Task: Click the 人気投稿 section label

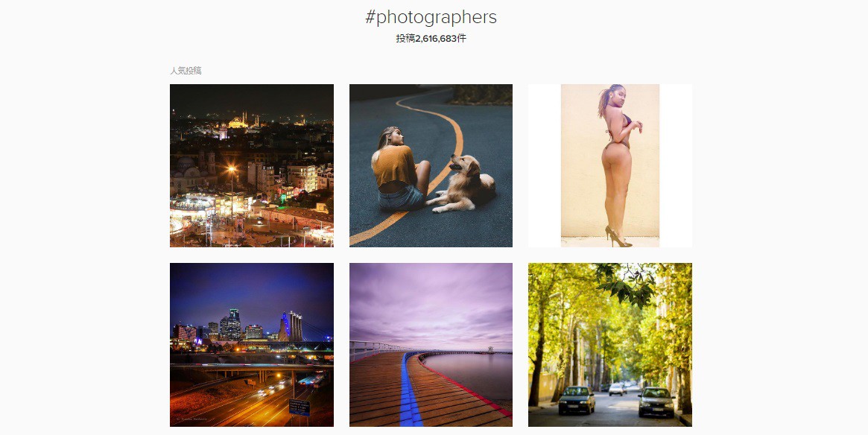Action: 186,71
